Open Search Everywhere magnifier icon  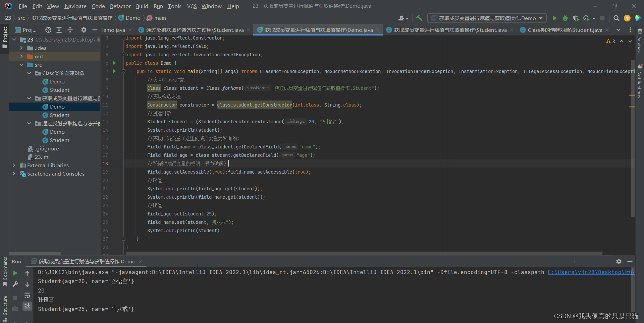click(616, 18)
